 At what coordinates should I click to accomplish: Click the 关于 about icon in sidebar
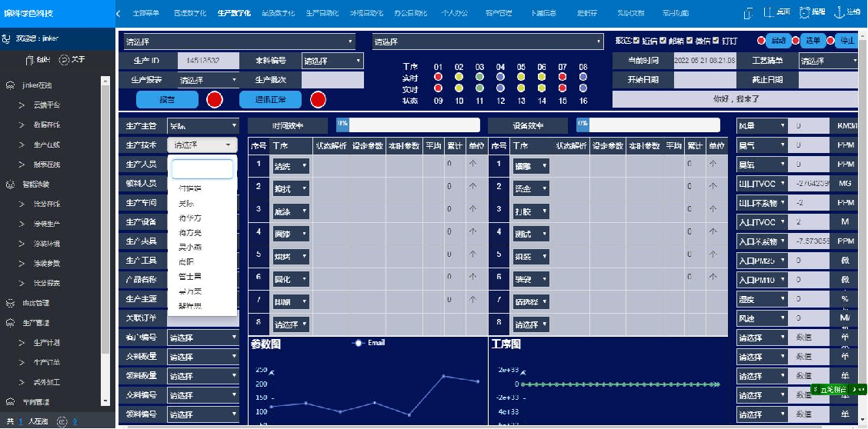click(65, 60)
